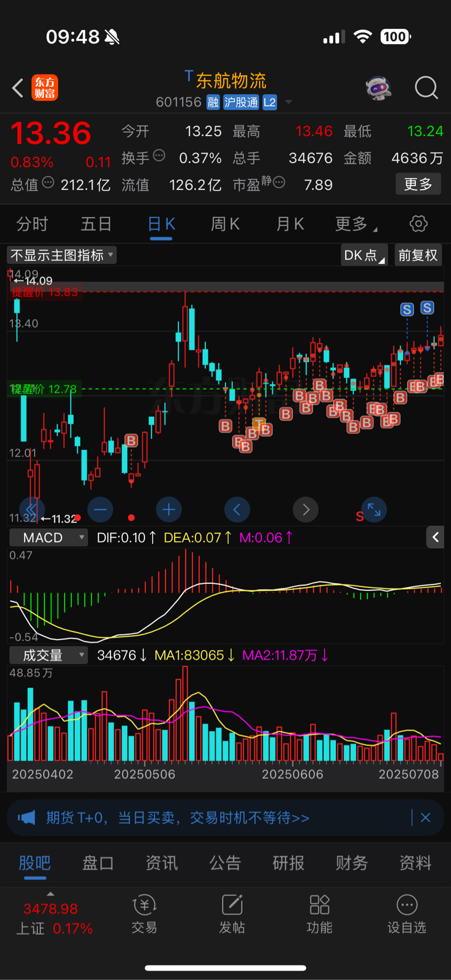
Task: Open 功能 functions menu
Action: pyautogui.click(x=319, y=914)
